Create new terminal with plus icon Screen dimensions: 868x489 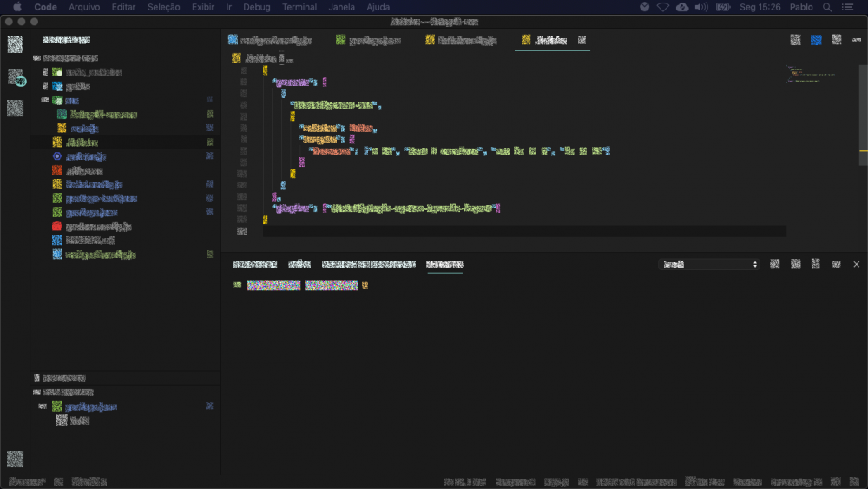(774, 264)
